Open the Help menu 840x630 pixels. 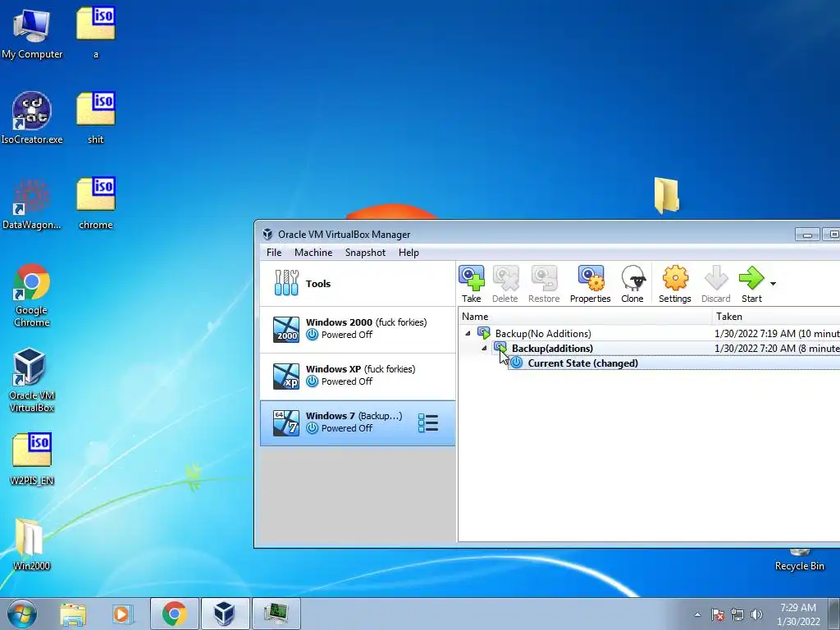tap(409, 253)
